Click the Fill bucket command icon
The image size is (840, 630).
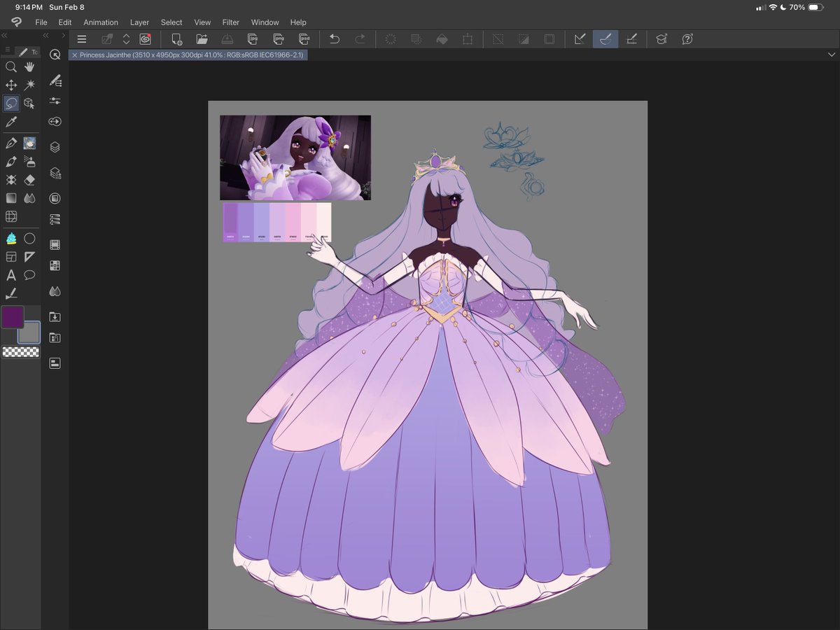442,39
